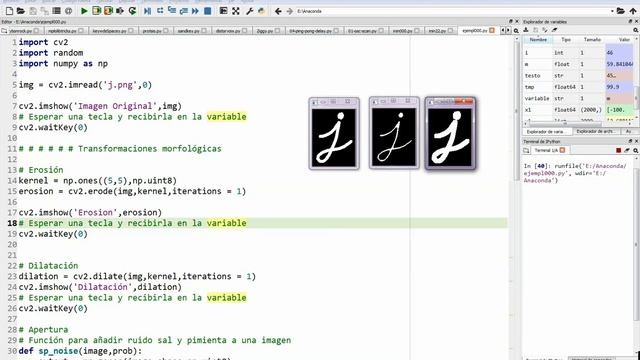
Task: Sort variables by the Nombre column
Action: coord(538,40)
